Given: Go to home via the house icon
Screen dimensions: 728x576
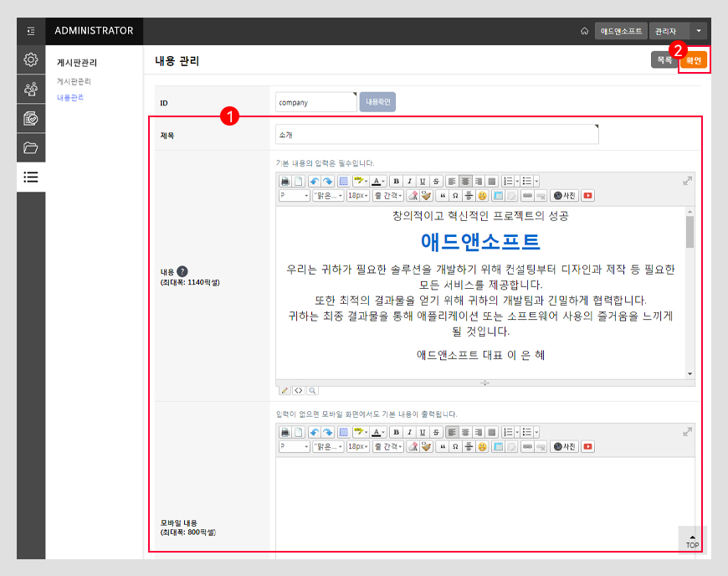Looking at the screenshot, I should tap(585, 31).
